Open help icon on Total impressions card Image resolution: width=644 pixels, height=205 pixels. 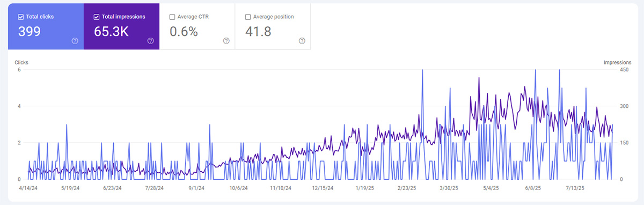pos(151,41)
